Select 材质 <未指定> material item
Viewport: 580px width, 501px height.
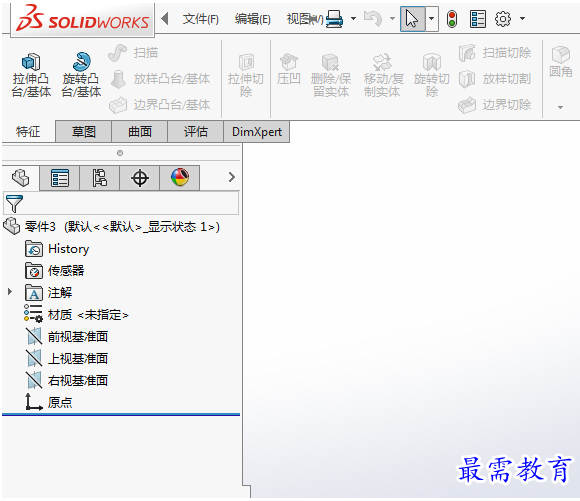click(76, 315)
